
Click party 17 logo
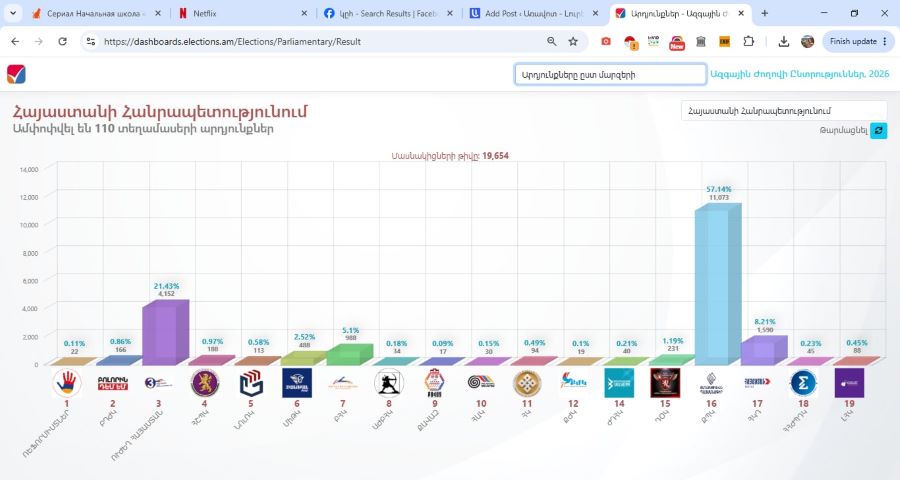point(757,382)
